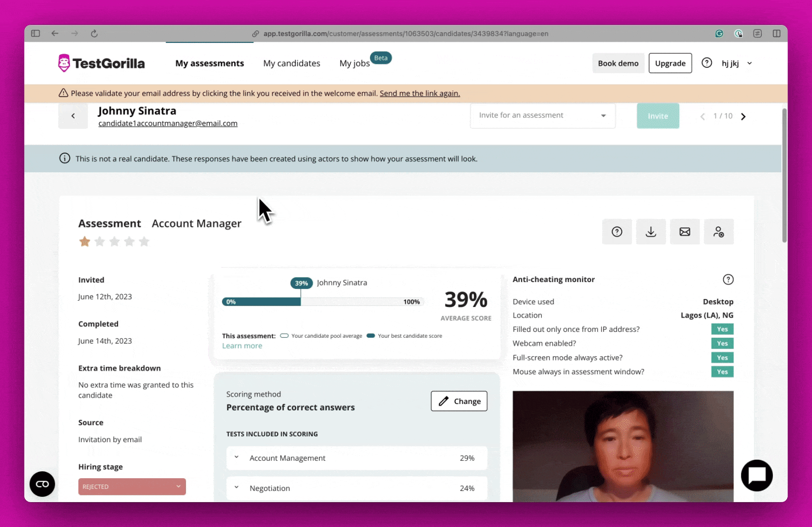Go back with browser back arrow
Viewport: 812px width, 527px height.
[55, 34]
